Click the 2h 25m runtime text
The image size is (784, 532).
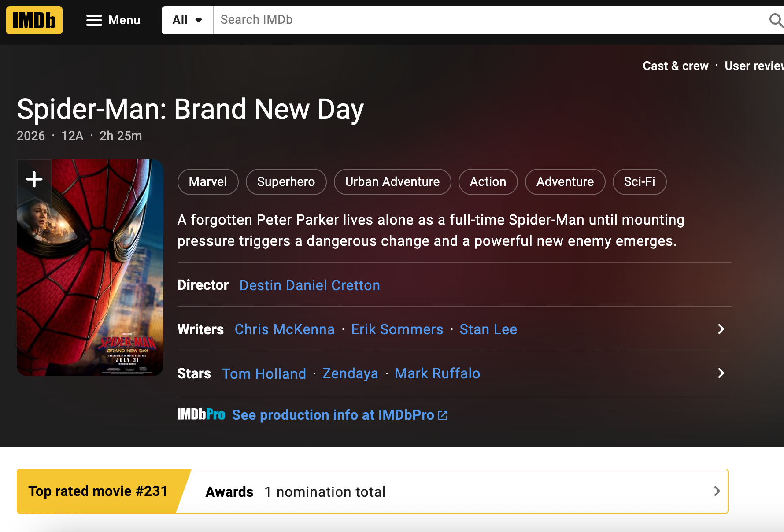121,136
